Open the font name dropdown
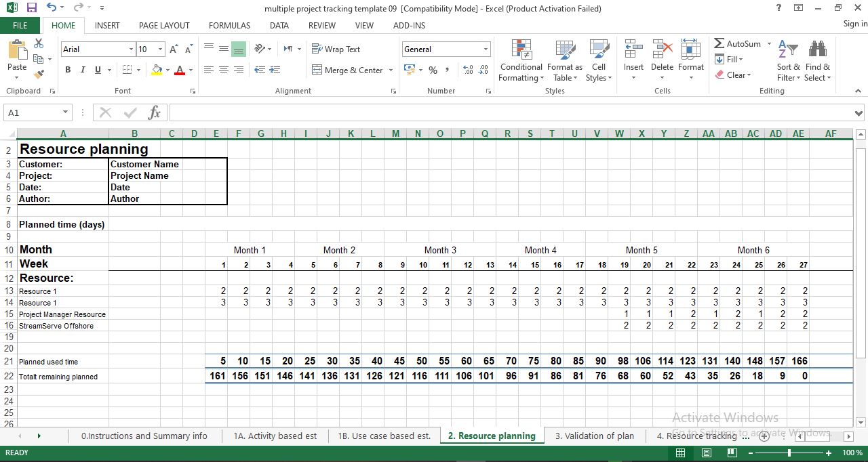This screenshot has height=462, width=868. (x=130, y=49)
